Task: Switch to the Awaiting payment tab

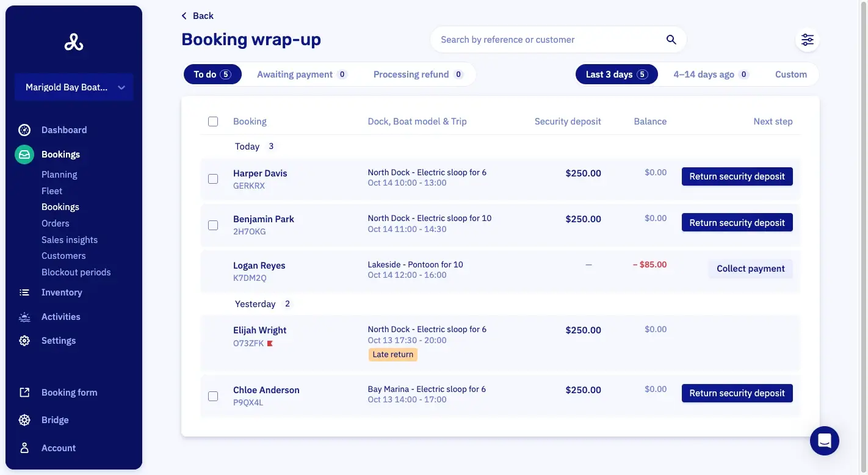Action: tap(302, 74)
